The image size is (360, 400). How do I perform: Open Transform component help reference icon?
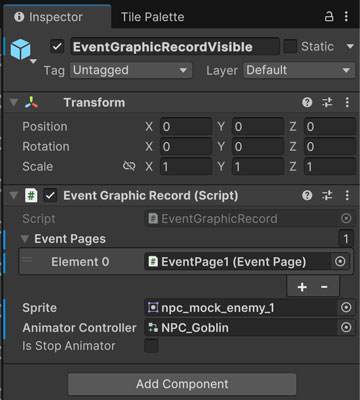pyautogui.click(x=307, y=102)
